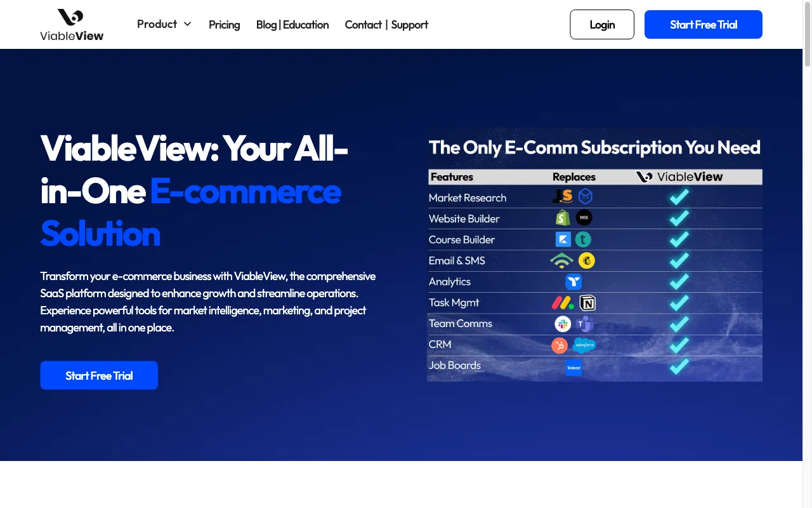The width and height of the screenshot is (812, 508).
Task: Click the blue Triple Whale logo in Analytics
Action: [x=573, y=281]
